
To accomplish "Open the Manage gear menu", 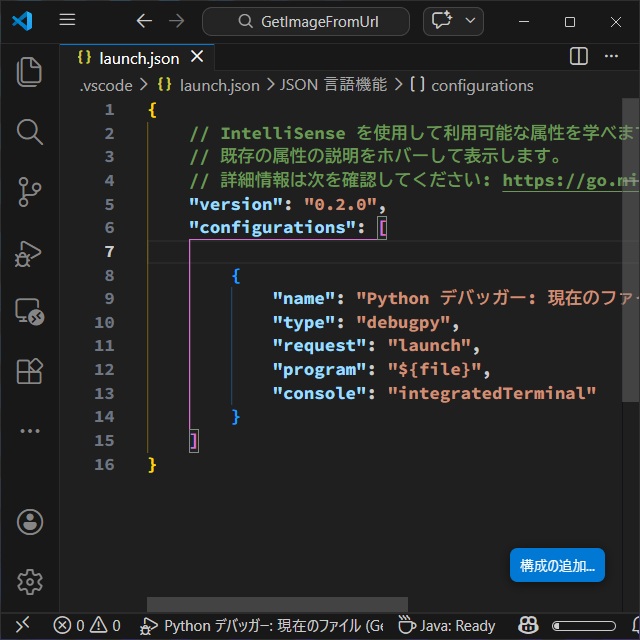I will [x=30, y=581].
